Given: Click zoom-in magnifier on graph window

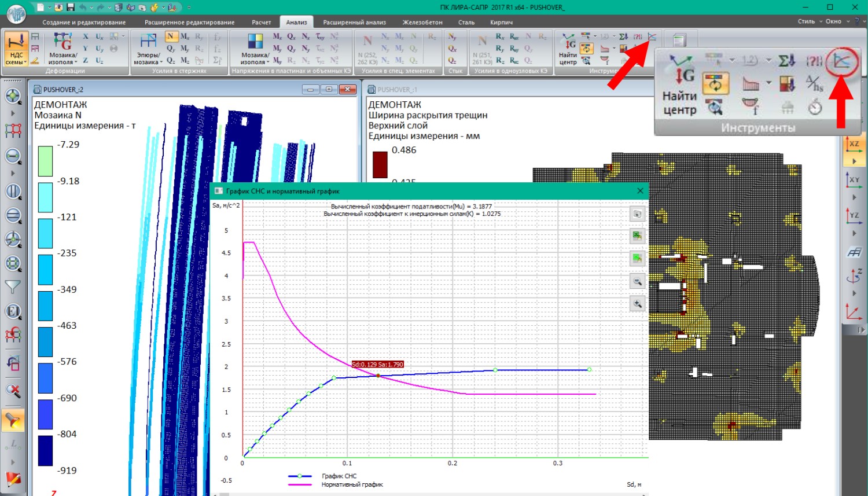Looking at the screenshot, I should (x=637, y=304).
